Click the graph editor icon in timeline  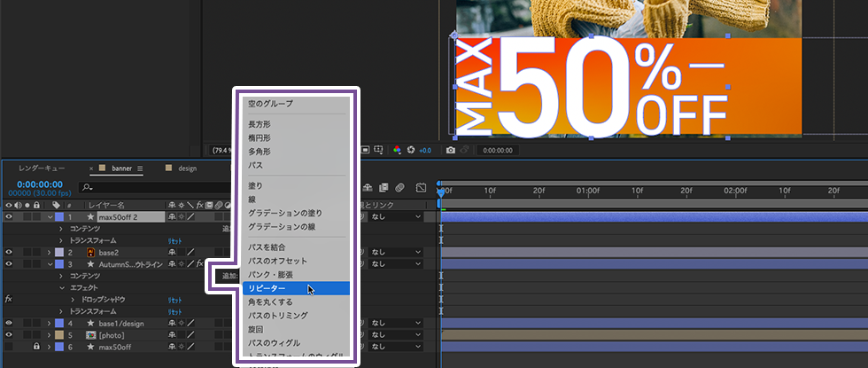pyautogui.click(x=421, y=188)
